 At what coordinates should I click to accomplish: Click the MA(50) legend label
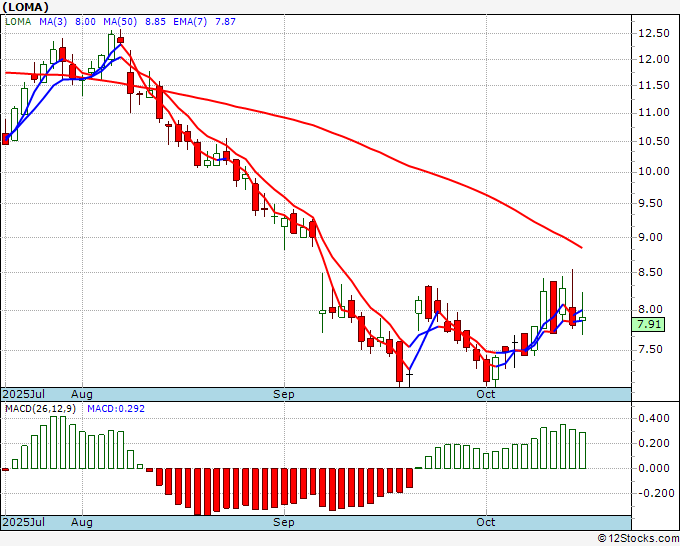(120, 22)
